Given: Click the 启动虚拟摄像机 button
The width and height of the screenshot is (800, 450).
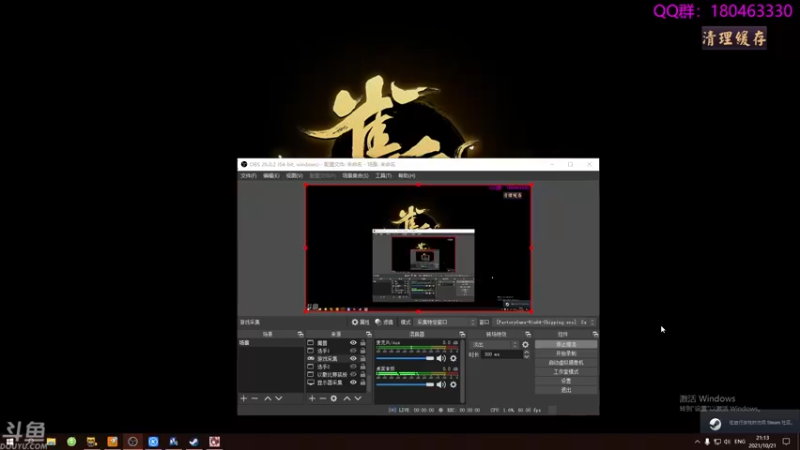Looking at the screenshot, I should tap(566, 363).
